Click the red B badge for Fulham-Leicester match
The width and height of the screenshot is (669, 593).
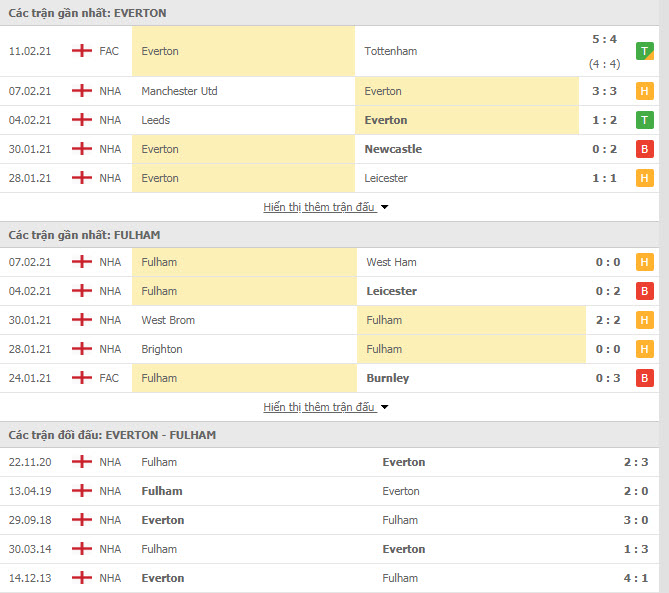click(644, 291)
